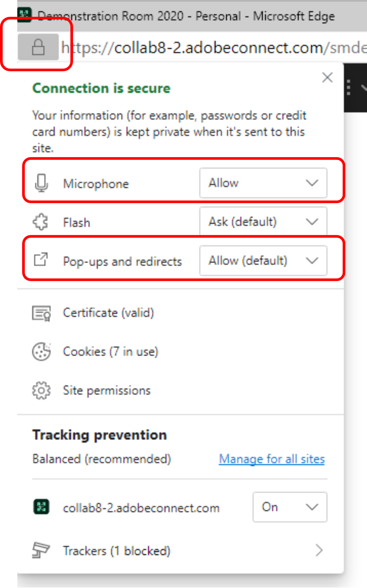
Task: Click the Trackers icon
Action: [x=42, y=550]
